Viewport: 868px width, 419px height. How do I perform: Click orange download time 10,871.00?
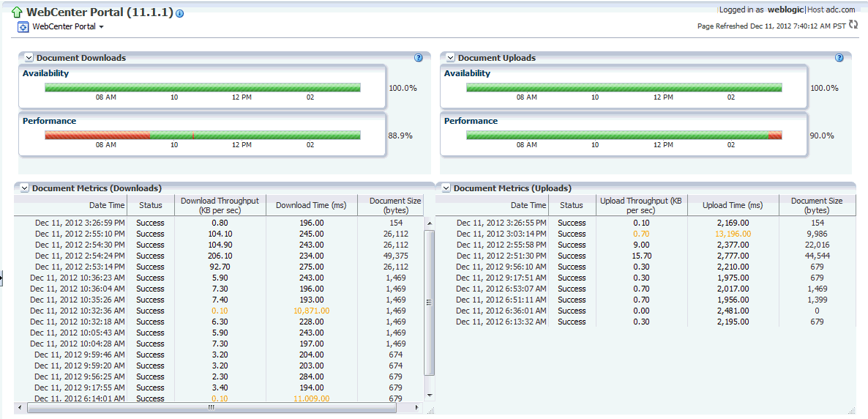pos(312,311)
